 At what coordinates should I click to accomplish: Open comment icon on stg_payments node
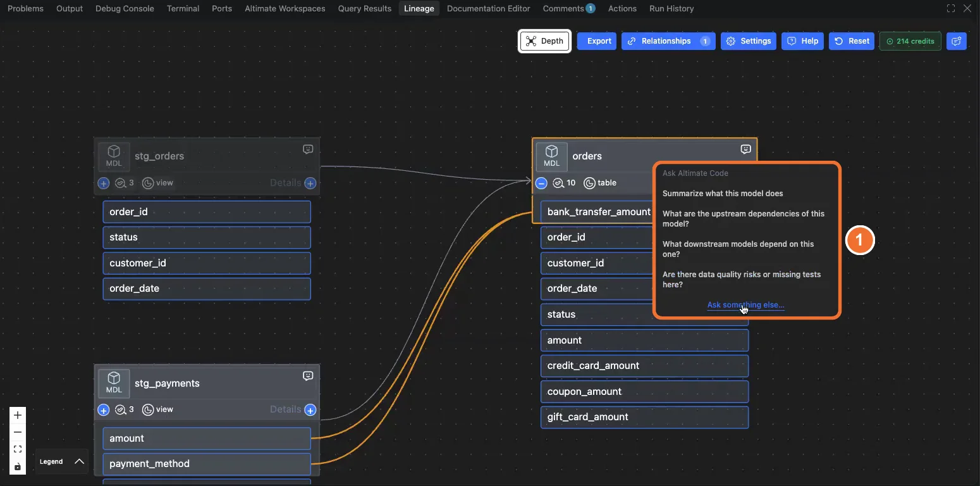(308, 376)
